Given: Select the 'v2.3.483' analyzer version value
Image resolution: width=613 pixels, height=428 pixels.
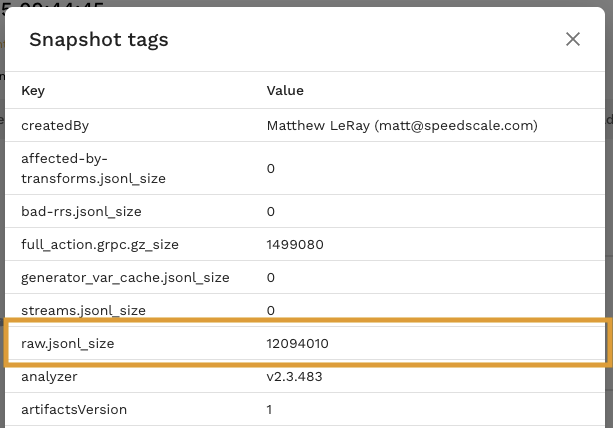Looking at the screenshot, I should tap(294, 377).
